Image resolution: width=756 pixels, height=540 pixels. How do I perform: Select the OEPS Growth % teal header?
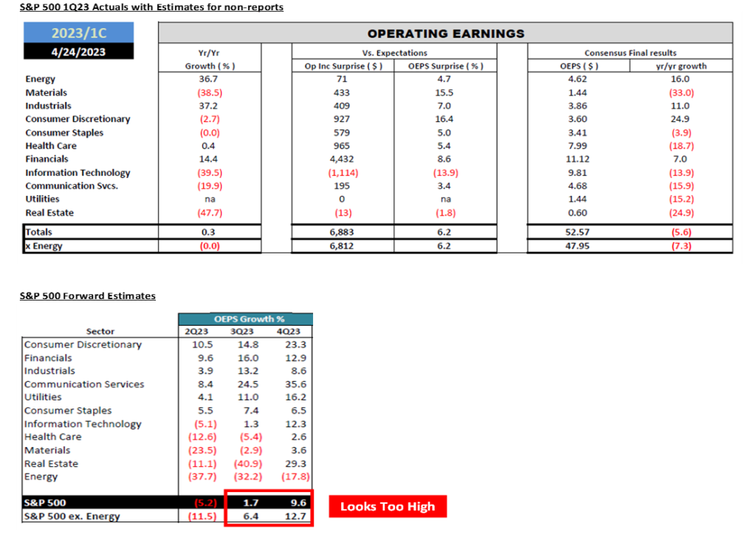point(246,319)
